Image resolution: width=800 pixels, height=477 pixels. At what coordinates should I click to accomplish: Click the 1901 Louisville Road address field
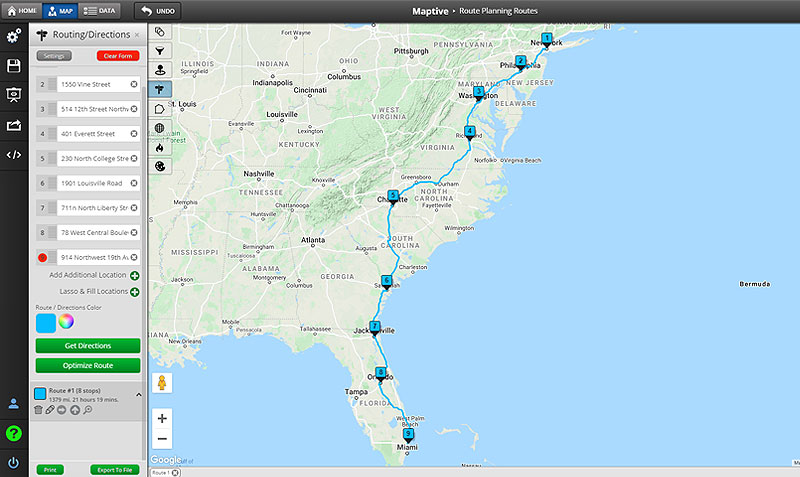coord(92,183)
